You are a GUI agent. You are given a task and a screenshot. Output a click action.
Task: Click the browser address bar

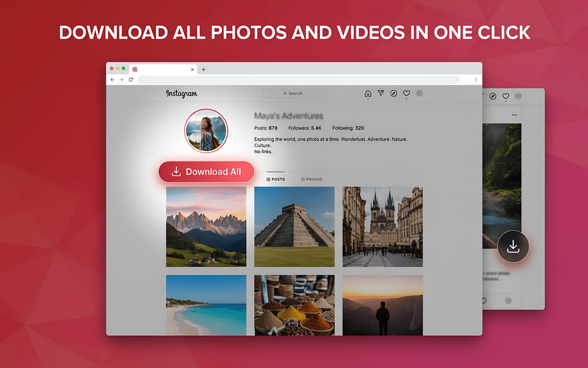point(299,80)
